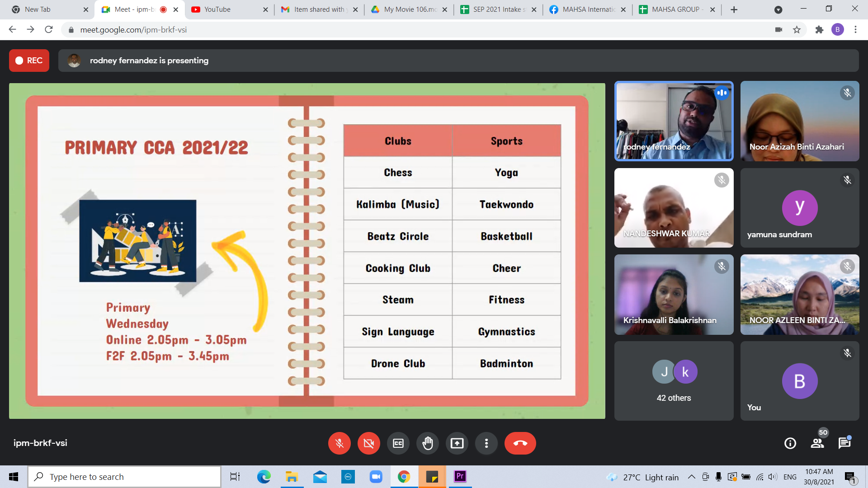Click the Present now screen share icon
The width and height of the screenshot is (868, 488).
(457, 443)
